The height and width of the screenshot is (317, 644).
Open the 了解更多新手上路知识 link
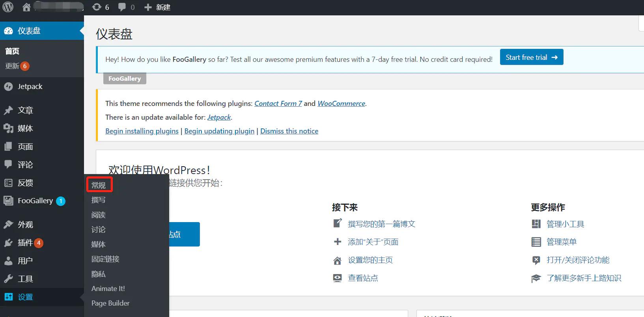pos(584,278)
